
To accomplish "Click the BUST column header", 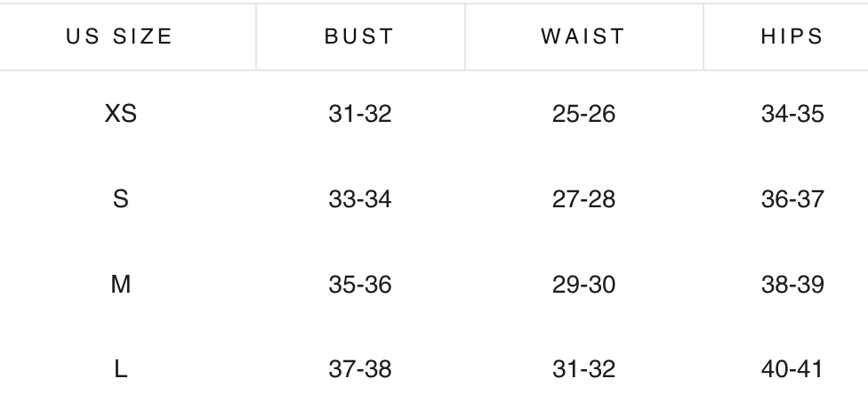I will click(x=359, y=36).
